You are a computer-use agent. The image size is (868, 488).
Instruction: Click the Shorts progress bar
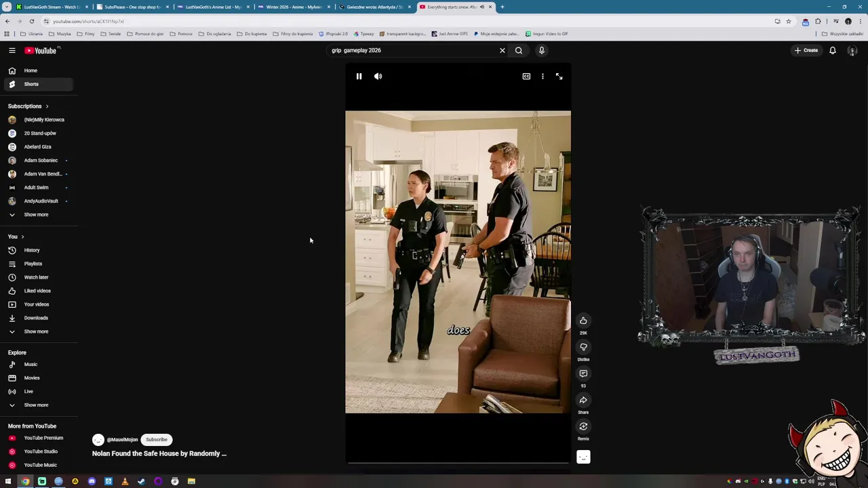point(458,464)
